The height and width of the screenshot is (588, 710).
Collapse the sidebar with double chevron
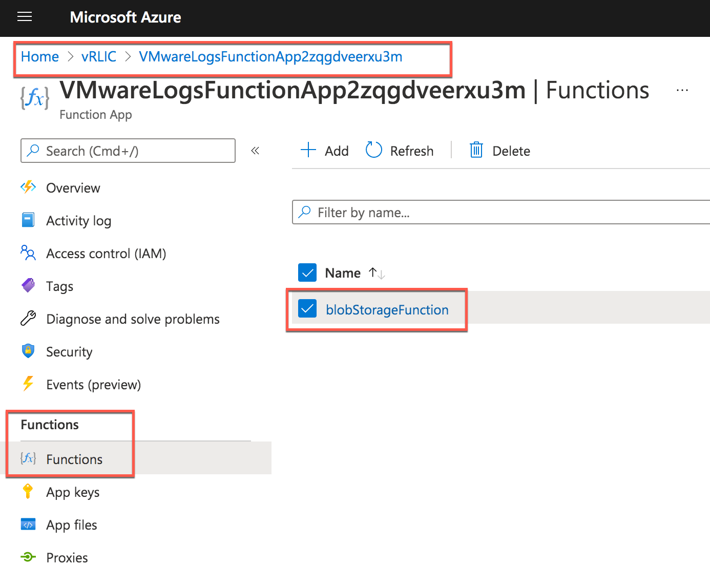255,151
